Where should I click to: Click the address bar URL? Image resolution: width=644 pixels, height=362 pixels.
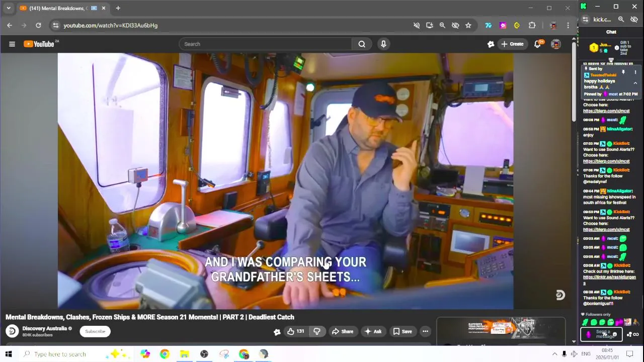pyautogui.click(x=110, y=25)
